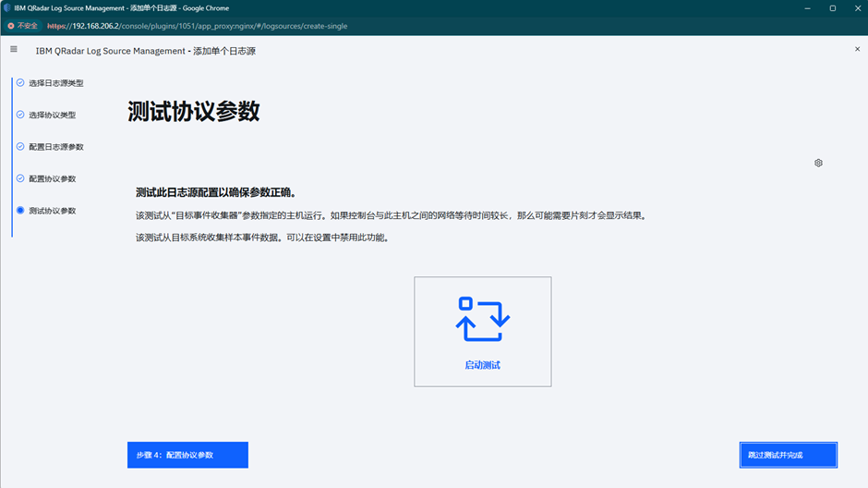Viewport: 868px width, 488px height.
Task: Open the test settings gear icon
Action: click(818, 163)
